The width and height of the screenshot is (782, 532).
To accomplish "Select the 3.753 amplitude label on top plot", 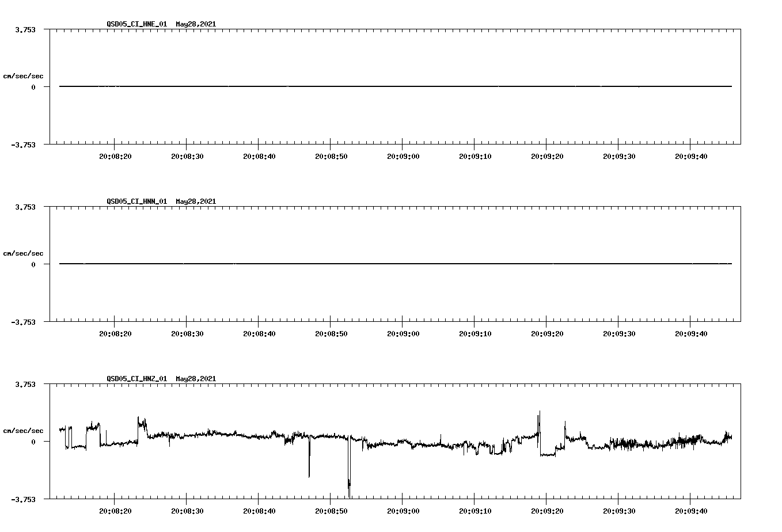I will tap(25, 28).
